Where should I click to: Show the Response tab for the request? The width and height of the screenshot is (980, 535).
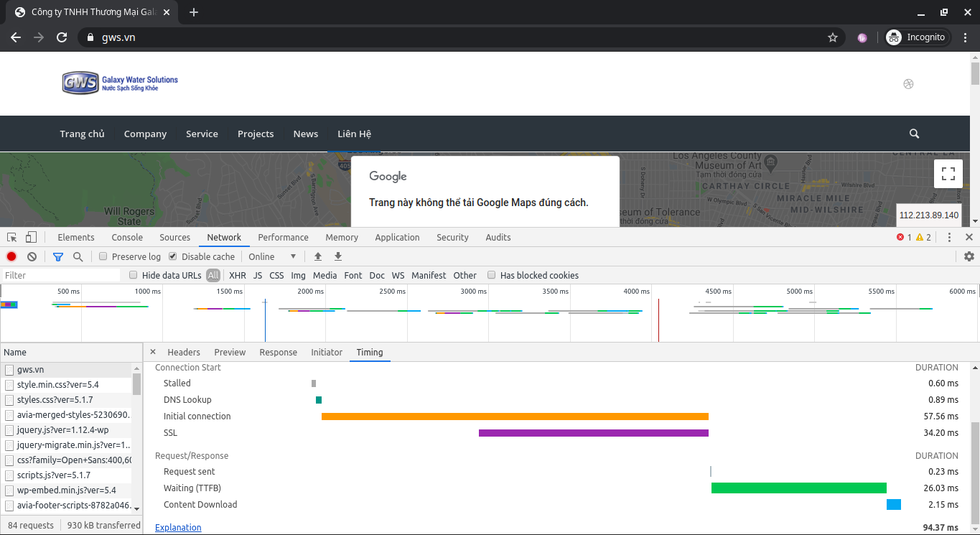(279, 352)
